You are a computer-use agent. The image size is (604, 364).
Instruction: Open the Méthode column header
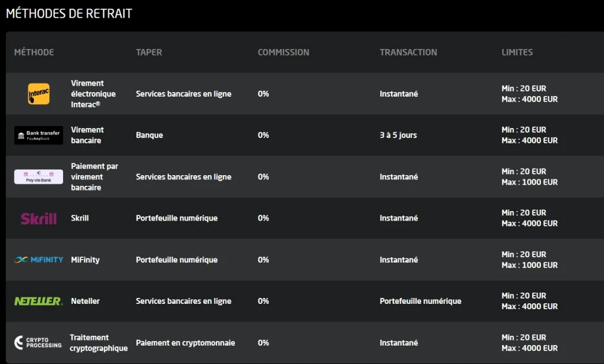[34, 52]
